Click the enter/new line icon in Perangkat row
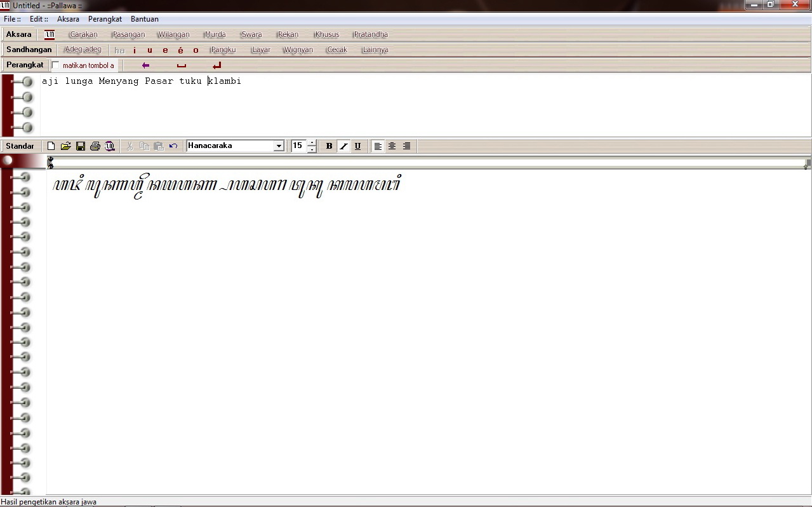The width and height of the screenshot is (812, 507). coord(216,64)
